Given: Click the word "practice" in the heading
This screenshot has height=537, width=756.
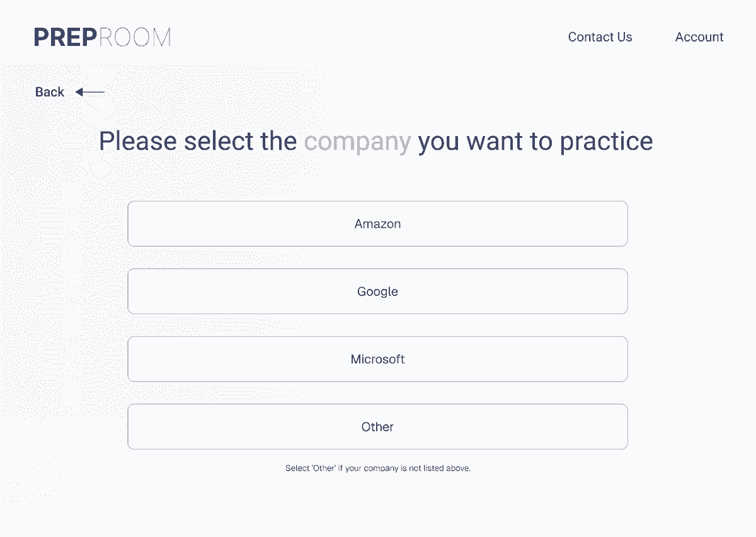Looking at the screenshot, I should click(x=606, y=142).
